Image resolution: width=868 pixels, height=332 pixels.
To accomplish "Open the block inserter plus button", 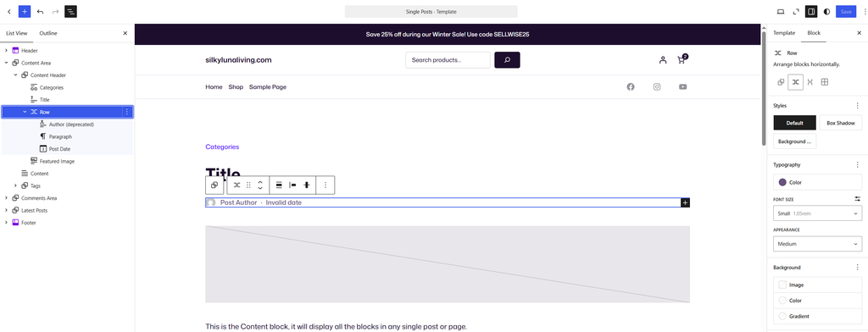I will (x=25, y=12).
